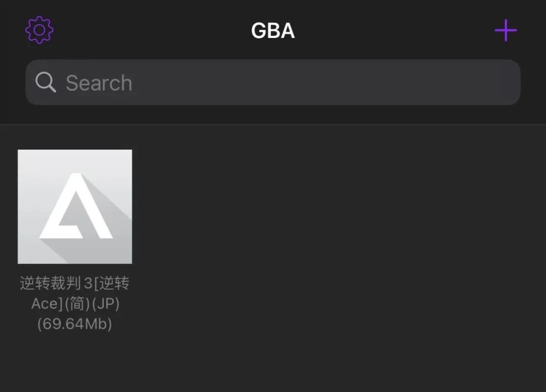546x392 pixels.
Task: Launch the 逆转裁判3 game artwork thumbnail
Action: [75, 207]
